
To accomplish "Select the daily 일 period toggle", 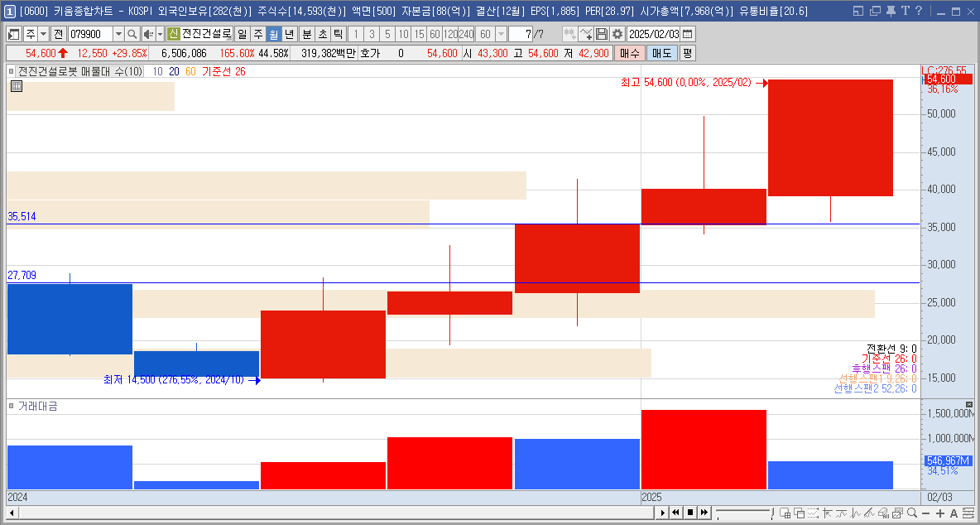I will (x=243, y=35).
